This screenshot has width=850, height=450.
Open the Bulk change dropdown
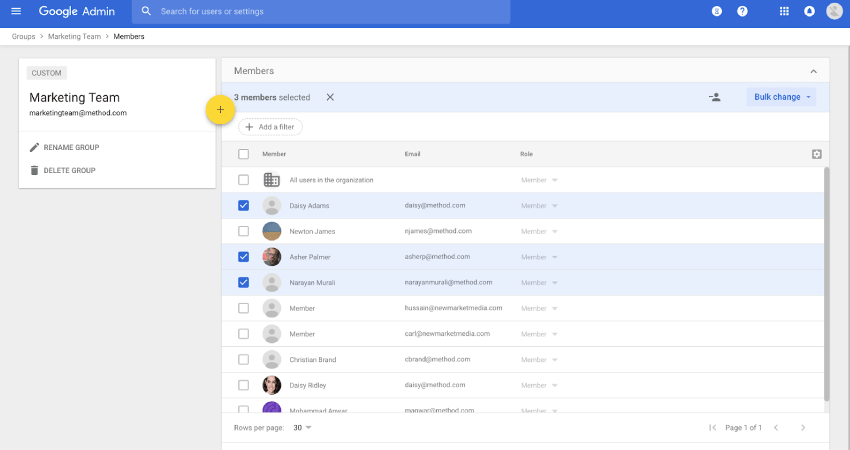coord(781,97)
